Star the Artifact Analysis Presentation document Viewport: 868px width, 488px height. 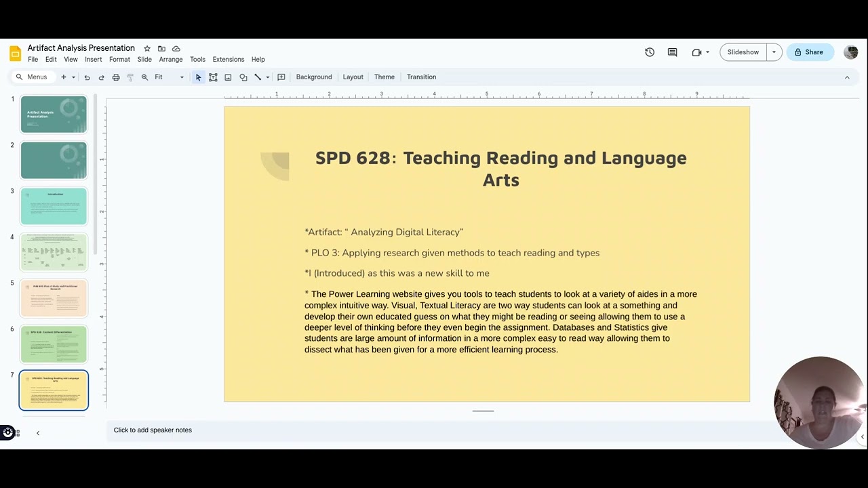[x=147, y=49]
